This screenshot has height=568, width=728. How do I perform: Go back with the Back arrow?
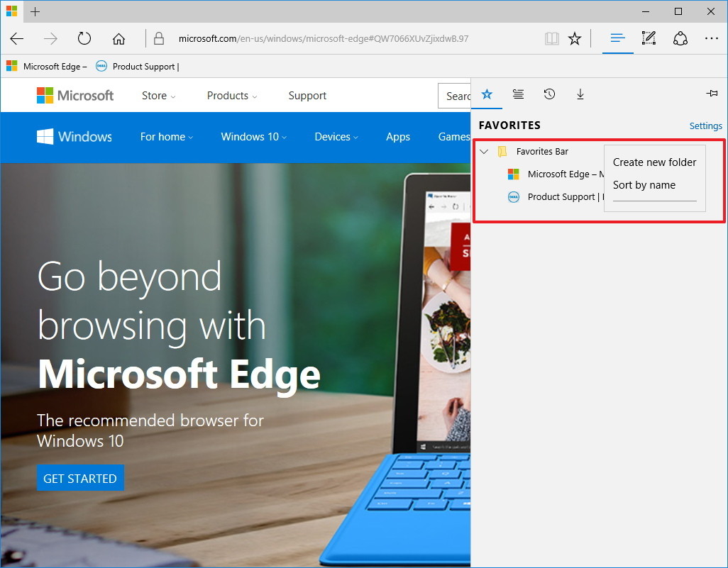[17, 38]
